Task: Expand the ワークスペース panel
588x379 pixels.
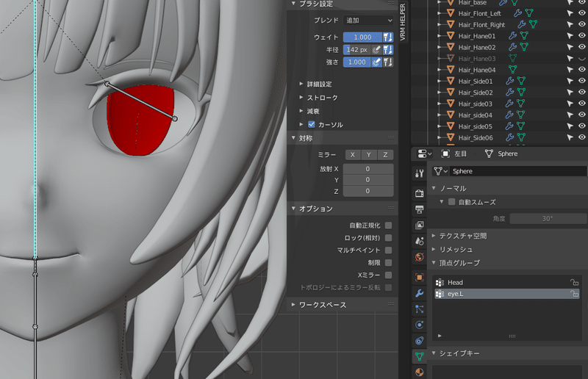Action: (293, 305)
